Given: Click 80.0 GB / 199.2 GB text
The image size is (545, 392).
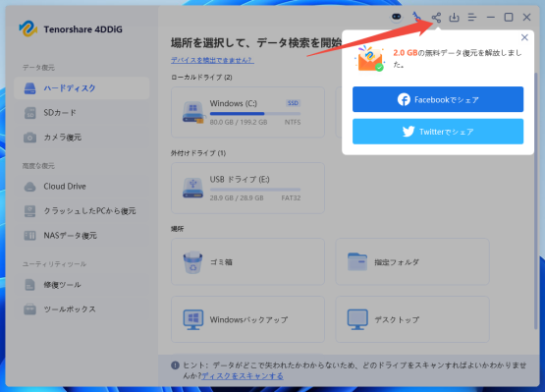Looking at the screenshot, I should [x=239, y=122].
